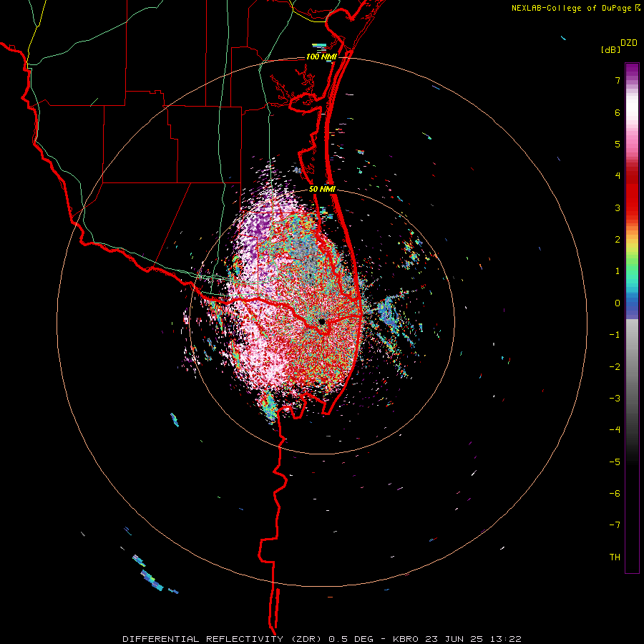The width and height of the screenshot is (644, 644).
Task: Click the -6 value on the colorbar
Action: click(x=615, y=493)
